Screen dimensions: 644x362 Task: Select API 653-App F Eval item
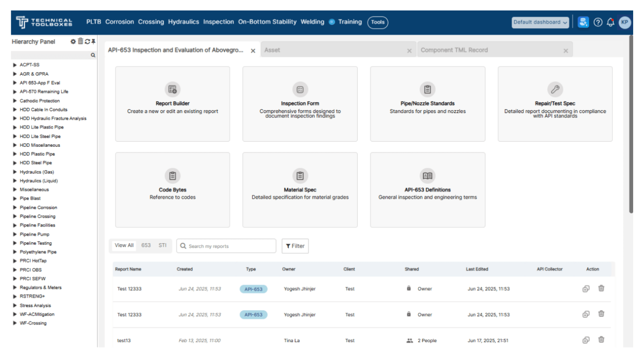[40, 83]
